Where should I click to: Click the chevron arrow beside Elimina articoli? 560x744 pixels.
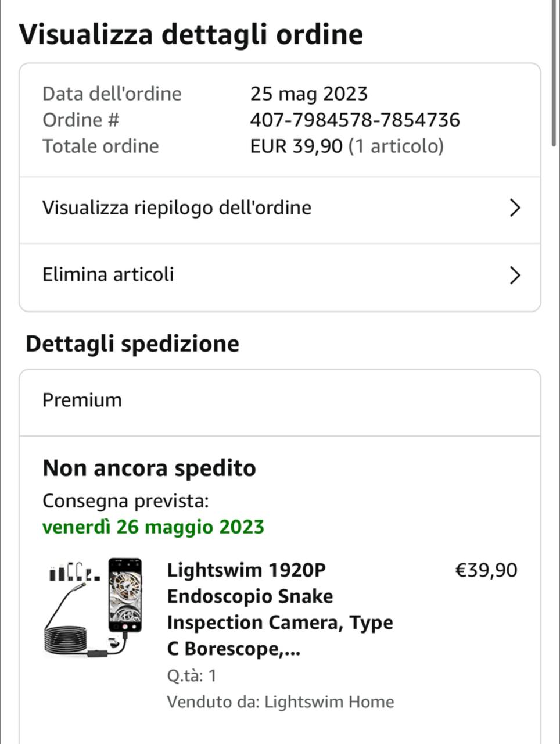514,275
